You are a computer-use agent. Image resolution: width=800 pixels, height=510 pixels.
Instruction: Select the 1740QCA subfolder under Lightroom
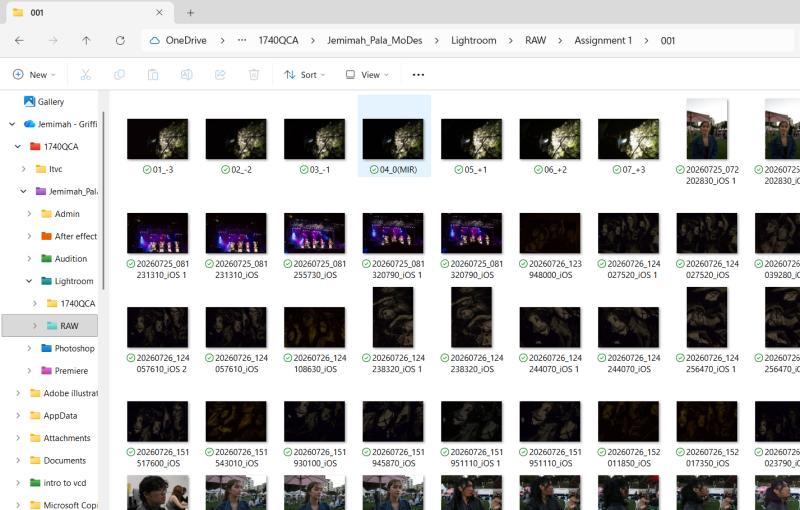coord(78,303)
